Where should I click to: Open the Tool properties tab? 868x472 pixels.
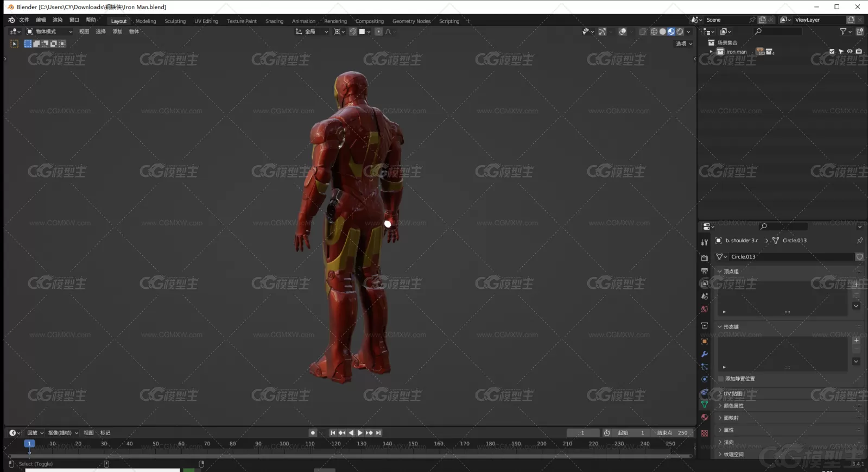click(705, 242)
